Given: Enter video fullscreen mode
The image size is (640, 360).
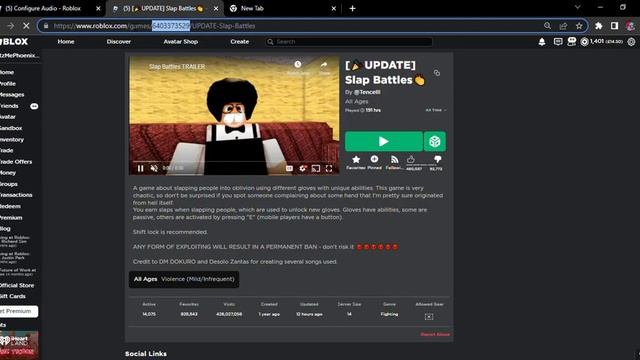Looking at the screenshot, I should [x=329, y=168].
